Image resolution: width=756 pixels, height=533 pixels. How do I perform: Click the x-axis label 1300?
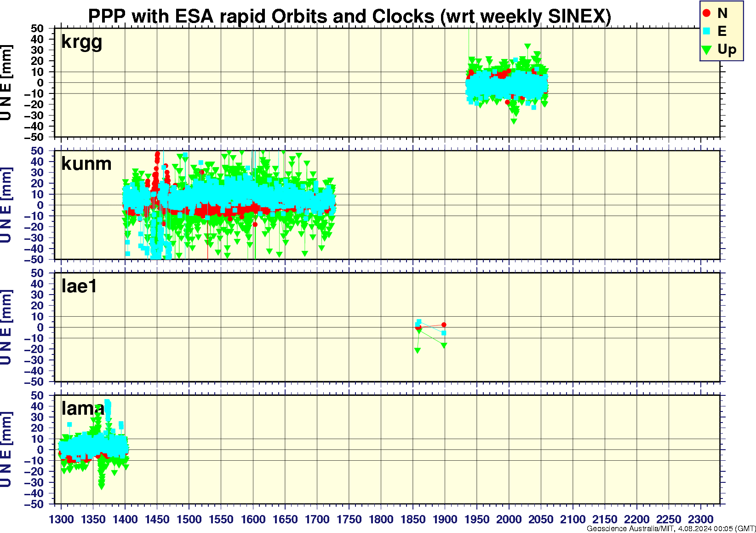(x=61, y=519)
